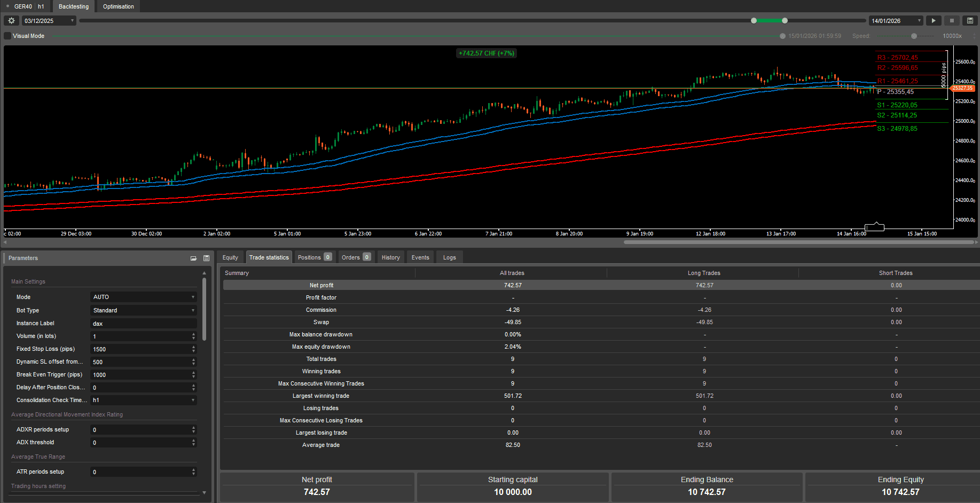Switch to the Backtesting tab
Screen dimensions: 980x503
click(74, 6)
